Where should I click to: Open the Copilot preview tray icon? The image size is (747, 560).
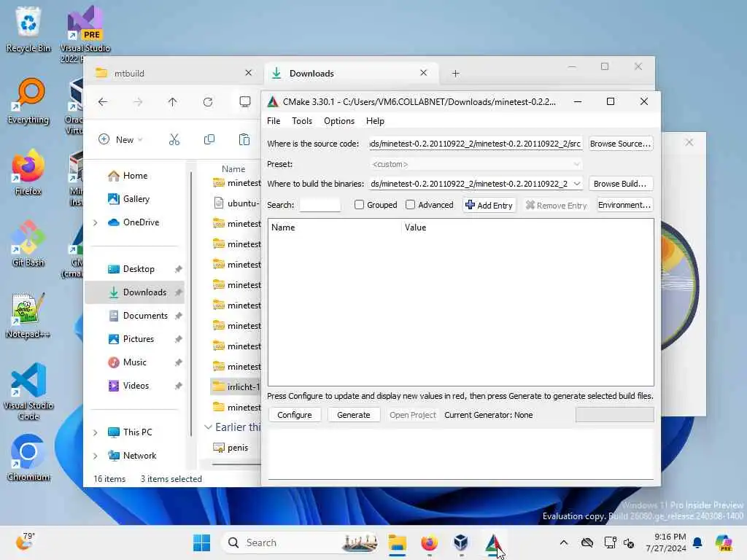tap(724, 542)
